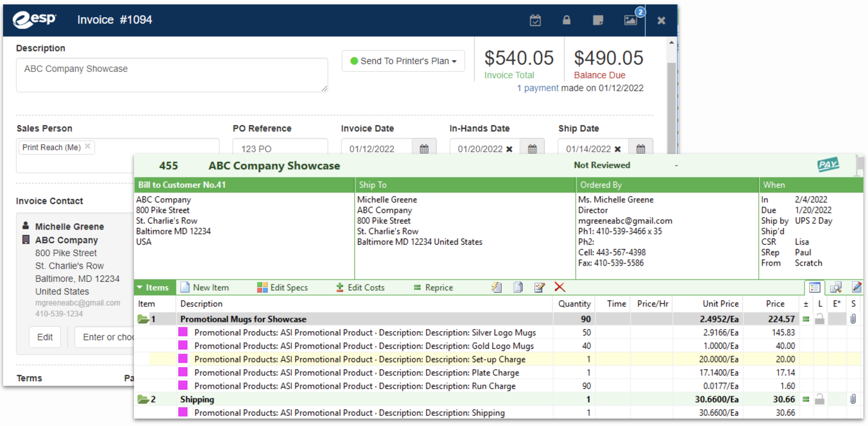Open calendar picker for Invoice Date
Screen dimensions: 868x426
pyautogui.click(x=424, y=148)
